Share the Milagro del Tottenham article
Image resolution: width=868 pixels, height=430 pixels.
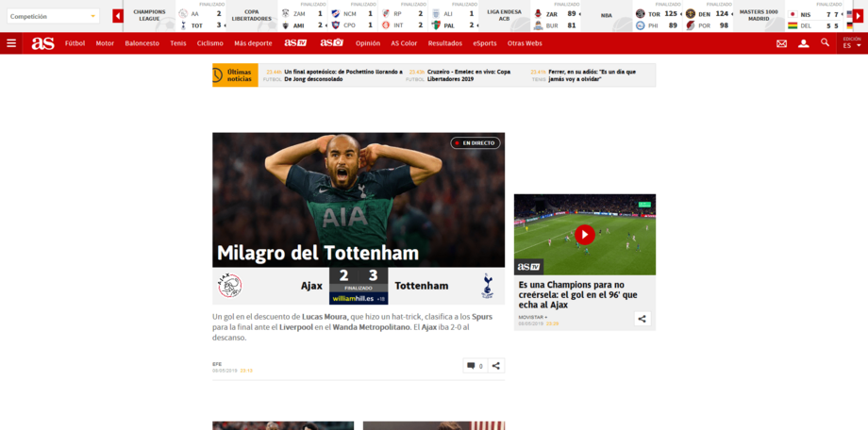[x=496, y=366]
